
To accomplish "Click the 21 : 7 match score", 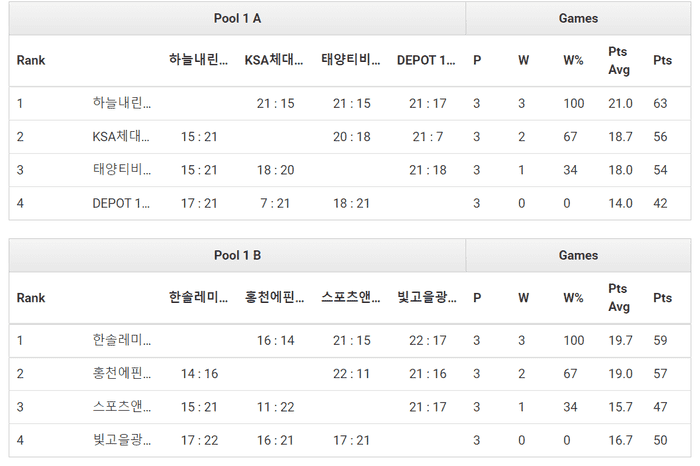I will pyautogui.click(x=427, y=137).
